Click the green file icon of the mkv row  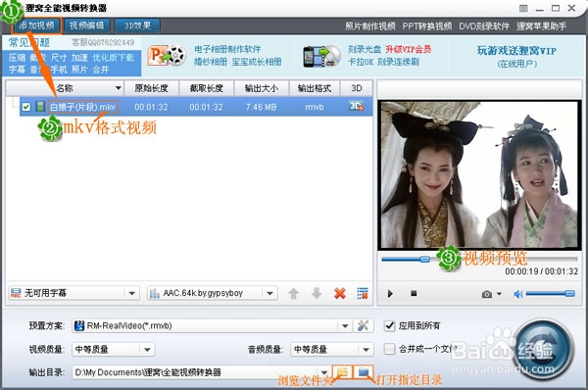40,107
